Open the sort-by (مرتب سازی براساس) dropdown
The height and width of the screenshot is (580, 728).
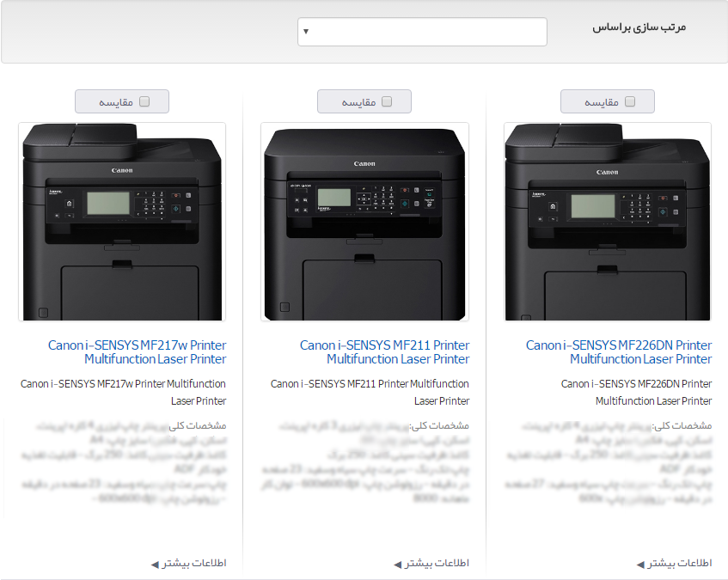(422, 32)
